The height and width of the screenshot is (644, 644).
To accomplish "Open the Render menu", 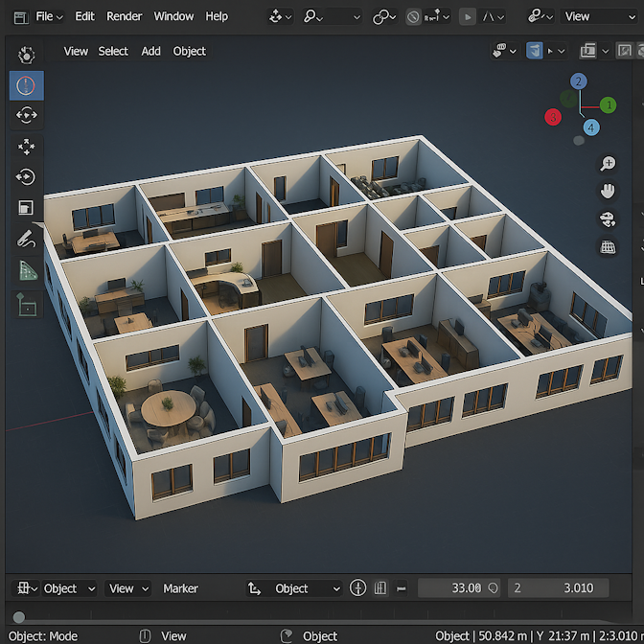I will (x=124, y=16).
